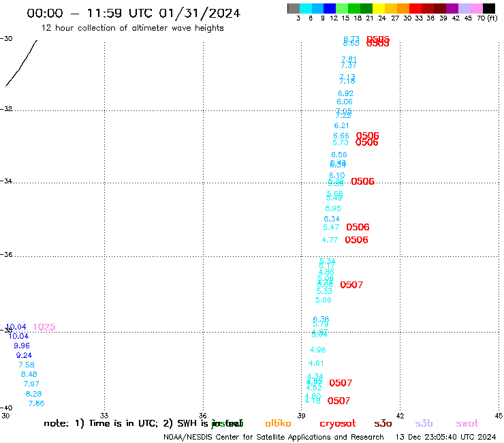Select wave height value 7.37

point(349,65)
